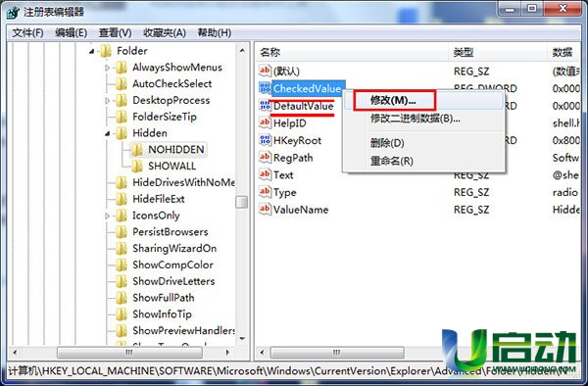Click the (默认) default string value icon
Viewport: 588px width, 386px height.
(265, 71)
